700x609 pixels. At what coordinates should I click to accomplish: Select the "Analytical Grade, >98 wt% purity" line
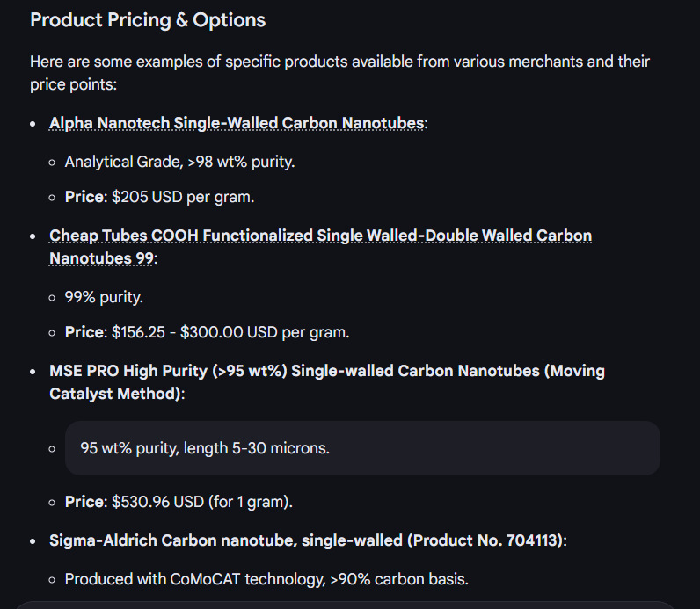[179, 162]
